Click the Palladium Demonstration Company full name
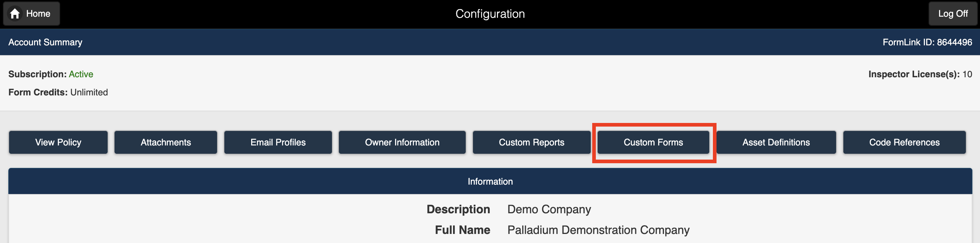This screenshot has height=243, width=980. (598, 230)
